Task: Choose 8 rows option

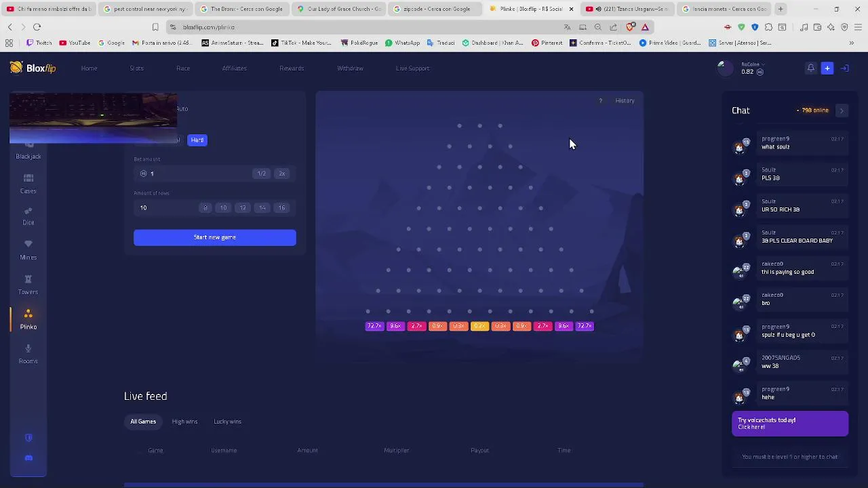Action: click(205, 207)
